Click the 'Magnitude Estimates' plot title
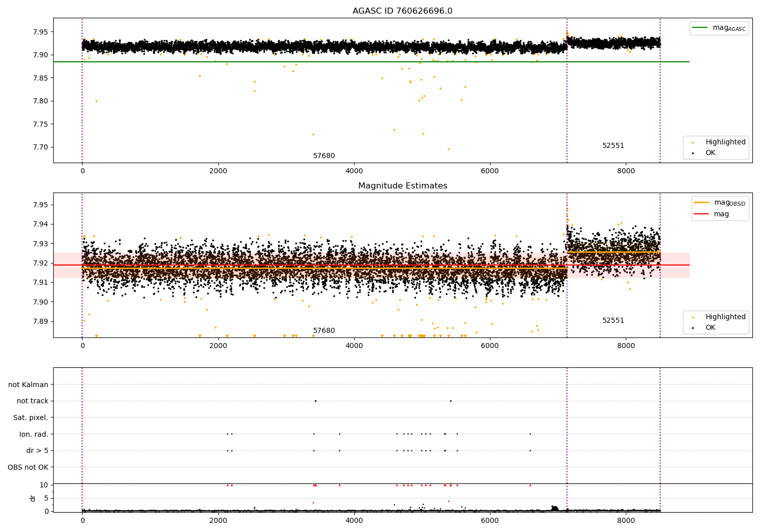This screenshot has width=760, height=532. (402, 186)
